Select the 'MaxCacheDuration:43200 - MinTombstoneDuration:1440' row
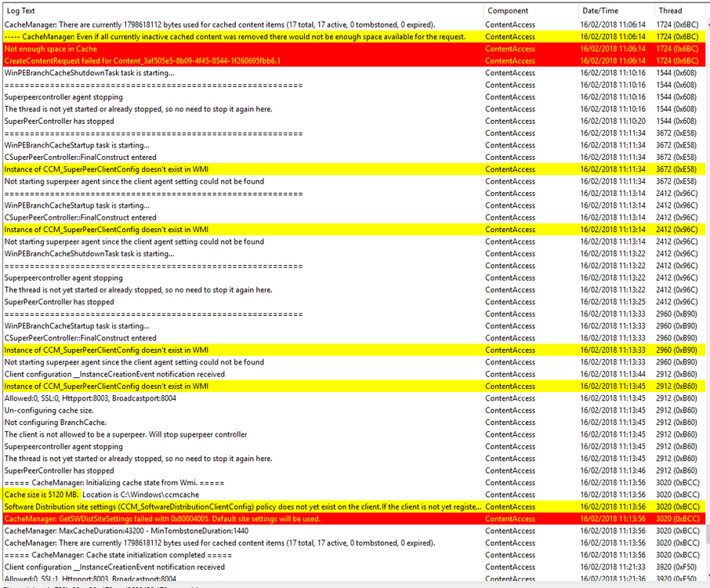This screenshot has width=710, height=588. 354,531
